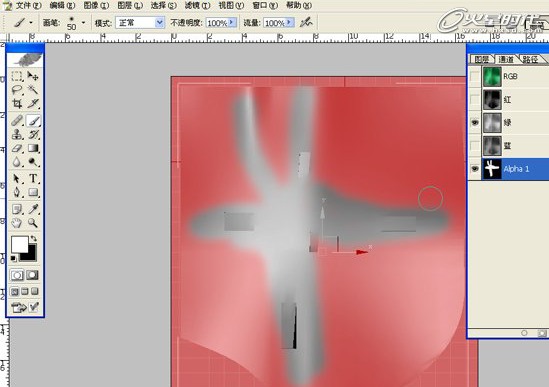Show the RGB composite channel
Screen dimensions: 549x387
click(475, 76)
